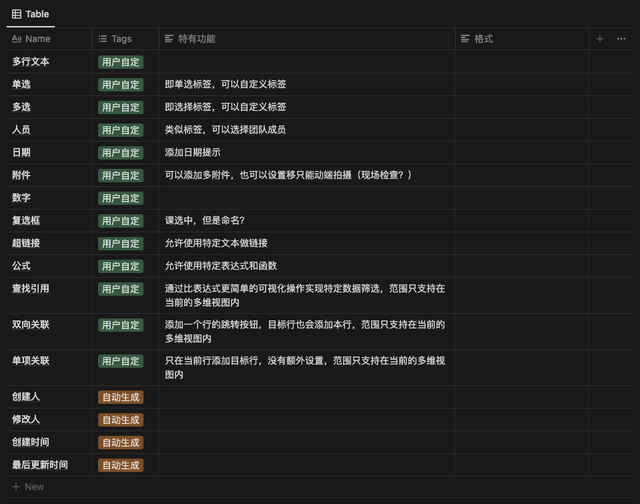Click the Tags column header
The height and width of the screenshot is (504, 640).
coord(126,39)
